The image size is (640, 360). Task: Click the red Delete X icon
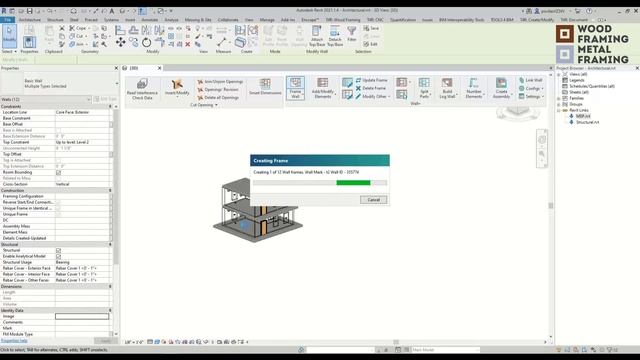click(x=188, y=44)
